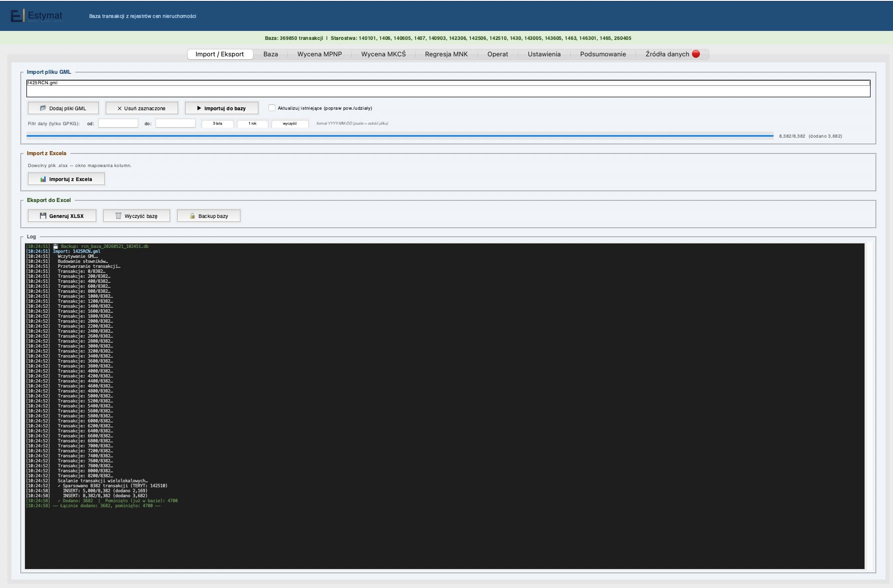Image resolution: width=893 pixels, height=588 pixels.
Task: Click the 'od' date input field
Action: (118, 123)
